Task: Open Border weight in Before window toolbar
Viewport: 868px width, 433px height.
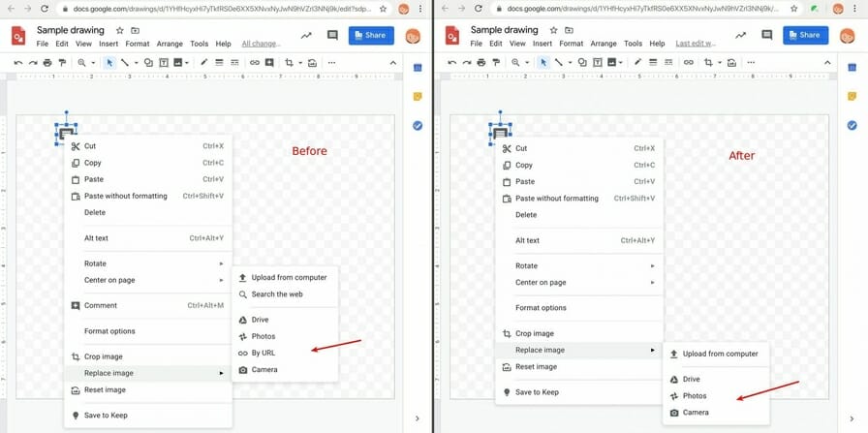Action: (x=219, y=63)
